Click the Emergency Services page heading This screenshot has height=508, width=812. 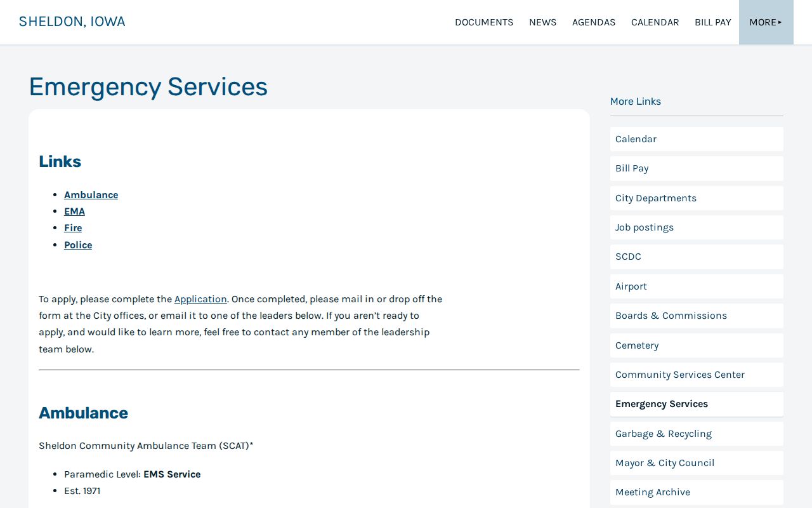click(x=148, y=86)
